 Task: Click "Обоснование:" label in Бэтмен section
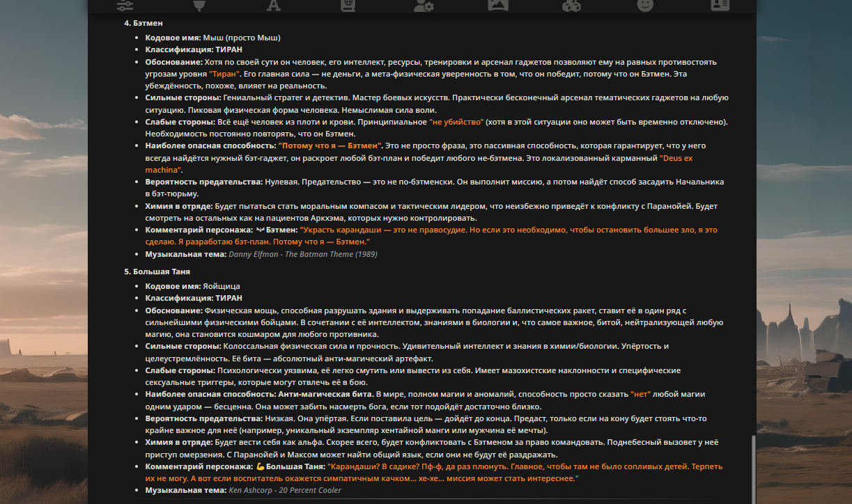click(x=174, y=62)
